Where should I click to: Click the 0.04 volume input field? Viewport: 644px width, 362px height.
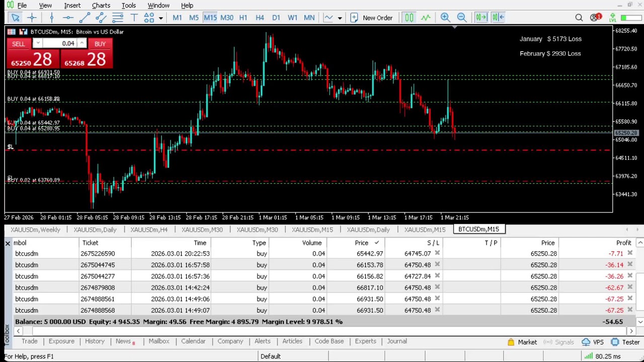[x=59, y=44]
